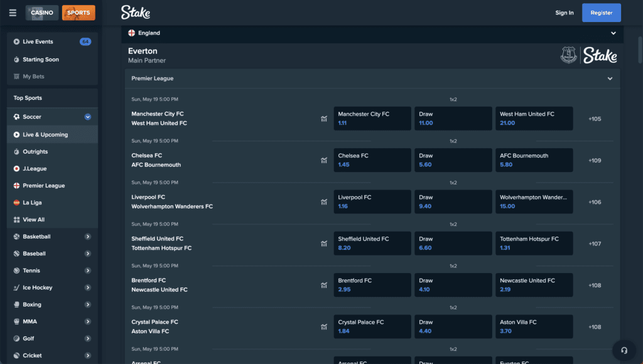Screen dimensions: 643x364
Task: Click the Golf icon in sidebar
Action: coord(16,339)
